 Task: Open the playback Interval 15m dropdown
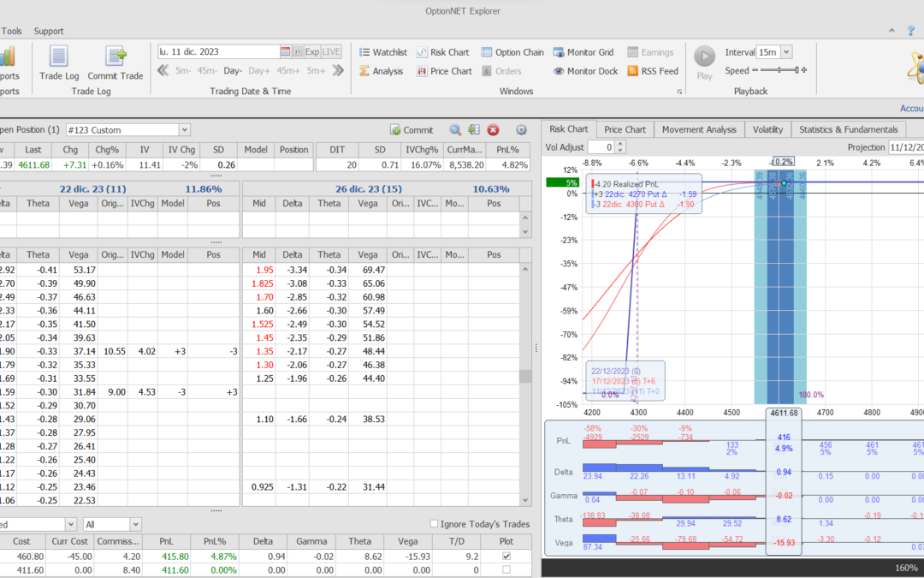click(x=786, y=52)
